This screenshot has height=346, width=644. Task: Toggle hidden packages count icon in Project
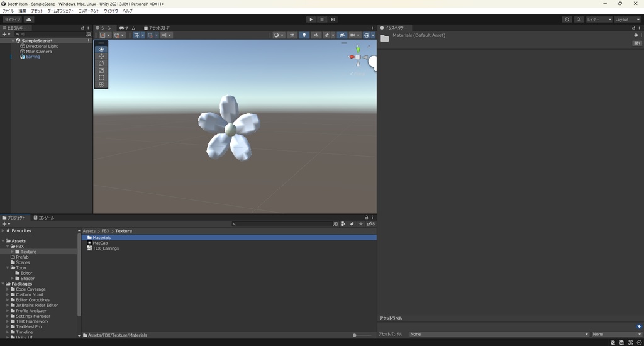[371, 224]
